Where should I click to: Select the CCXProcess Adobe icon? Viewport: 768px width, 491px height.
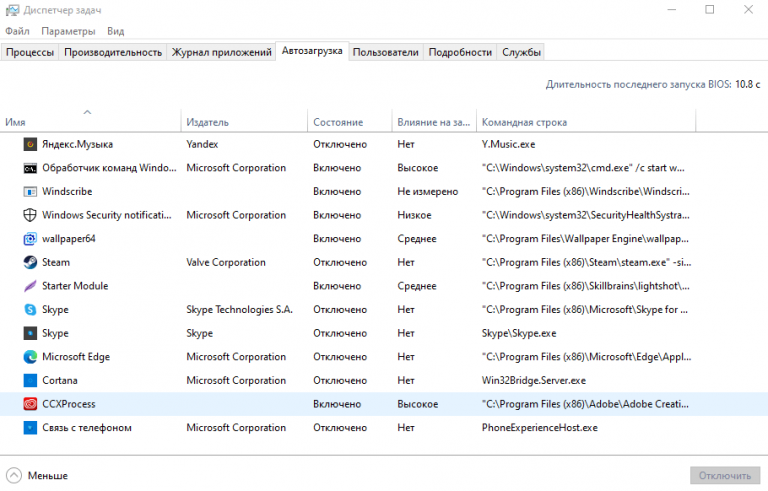[30, 404]
